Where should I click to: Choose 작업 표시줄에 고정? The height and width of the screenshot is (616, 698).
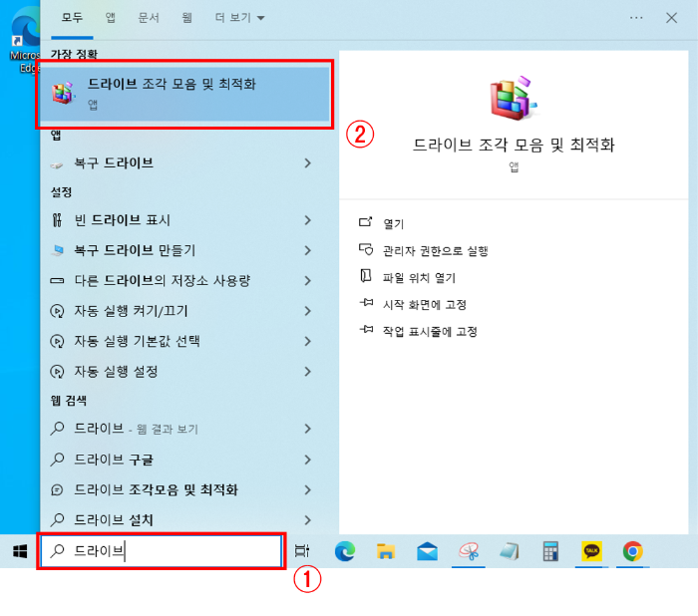(x=430, y=331)
